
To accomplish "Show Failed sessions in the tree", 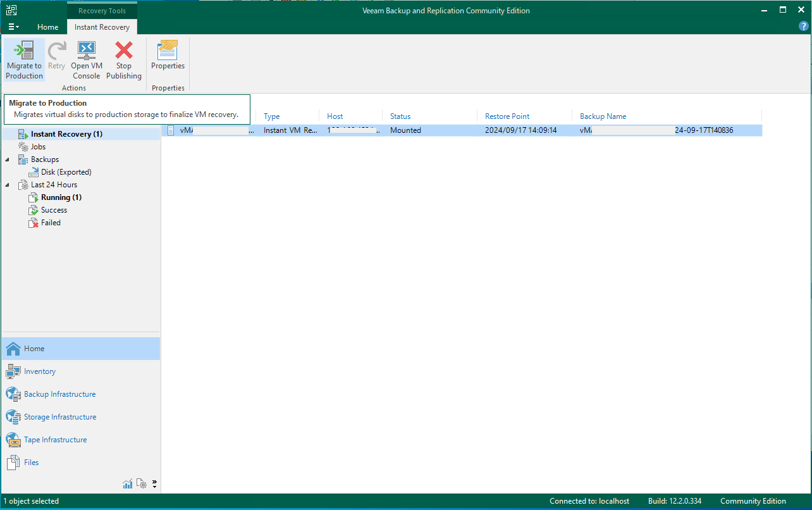I will tap(51, 223).
